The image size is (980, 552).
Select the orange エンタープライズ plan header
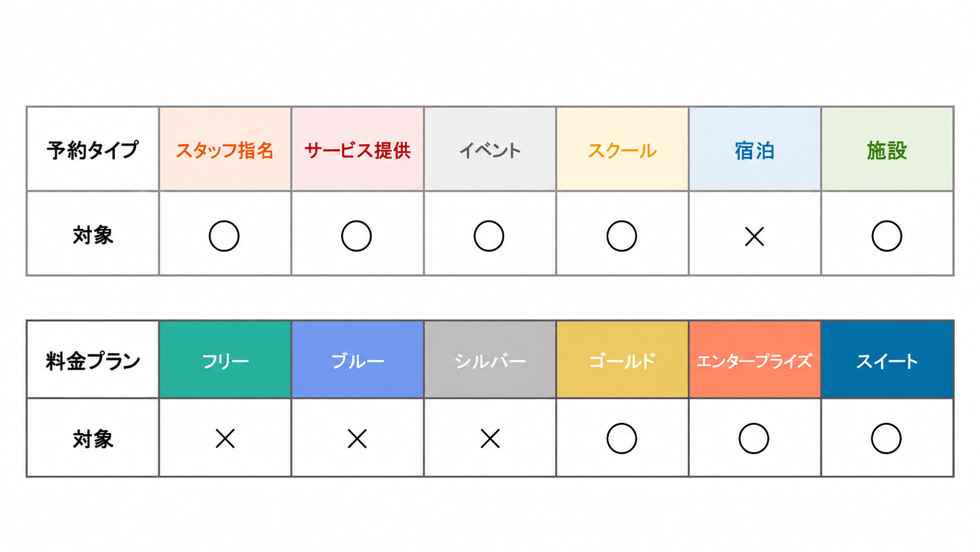(x=754, y=360)
